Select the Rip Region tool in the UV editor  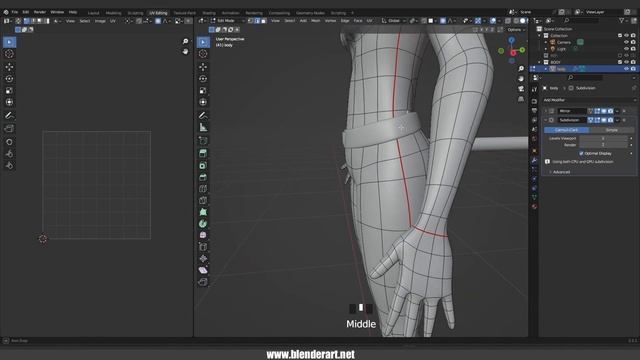9,129
